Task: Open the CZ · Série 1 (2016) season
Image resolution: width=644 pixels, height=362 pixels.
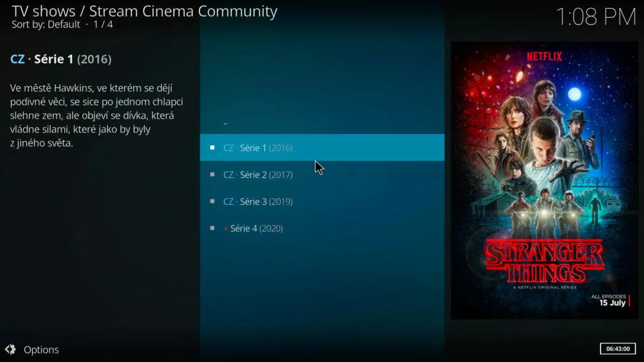Action: [x=322, y=147]
